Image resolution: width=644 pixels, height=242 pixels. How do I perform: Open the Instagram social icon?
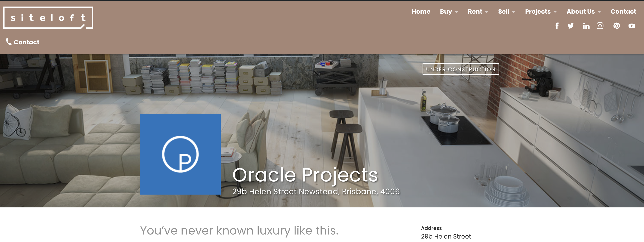(600, 26)
